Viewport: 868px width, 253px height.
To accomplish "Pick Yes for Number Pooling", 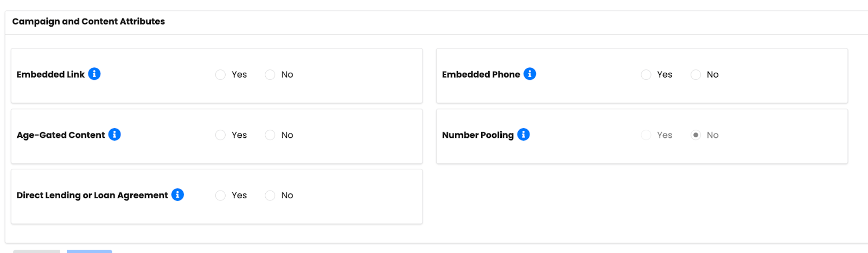I will coord(646,135).
